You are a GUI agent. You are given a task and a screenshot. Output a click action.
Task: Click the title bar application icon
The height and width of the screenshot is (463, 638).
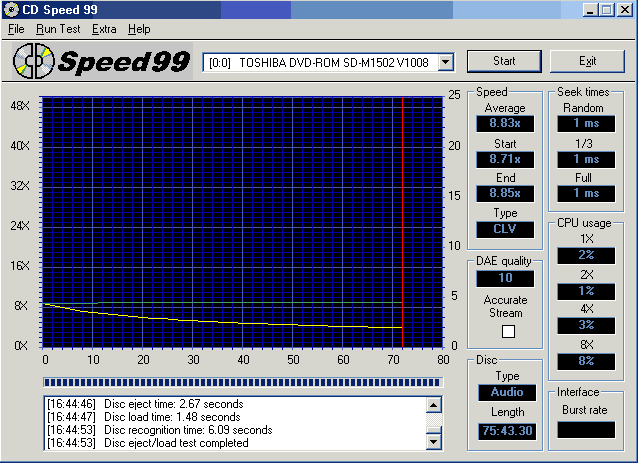[11, 10]
